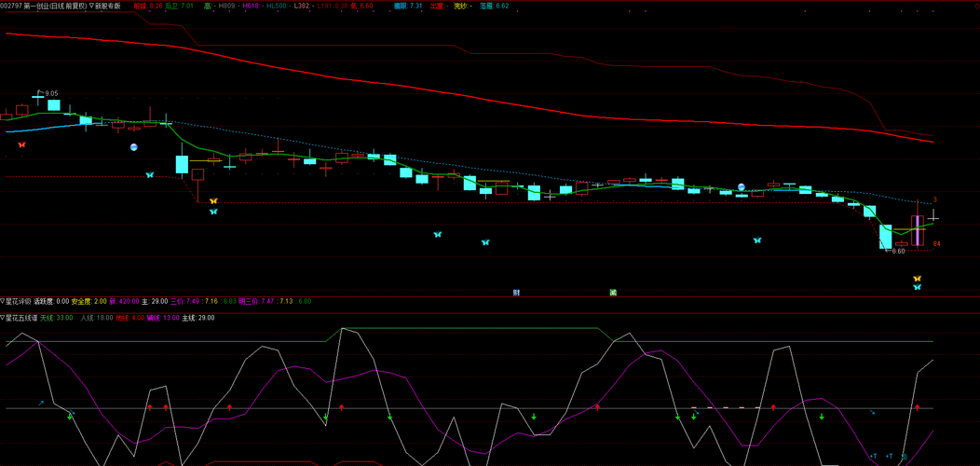
Task: Click the 地线: 4.00 value
Action: 130,317
